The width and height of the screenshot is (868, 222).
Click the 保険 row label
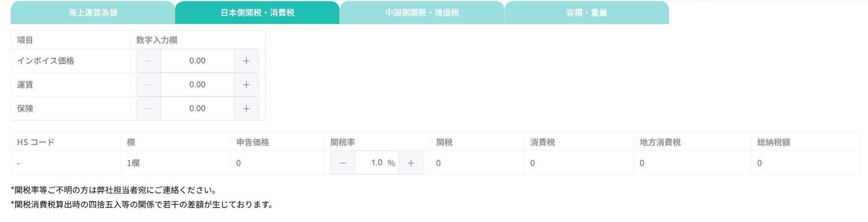pyautogui.click(x=25, y=108)
